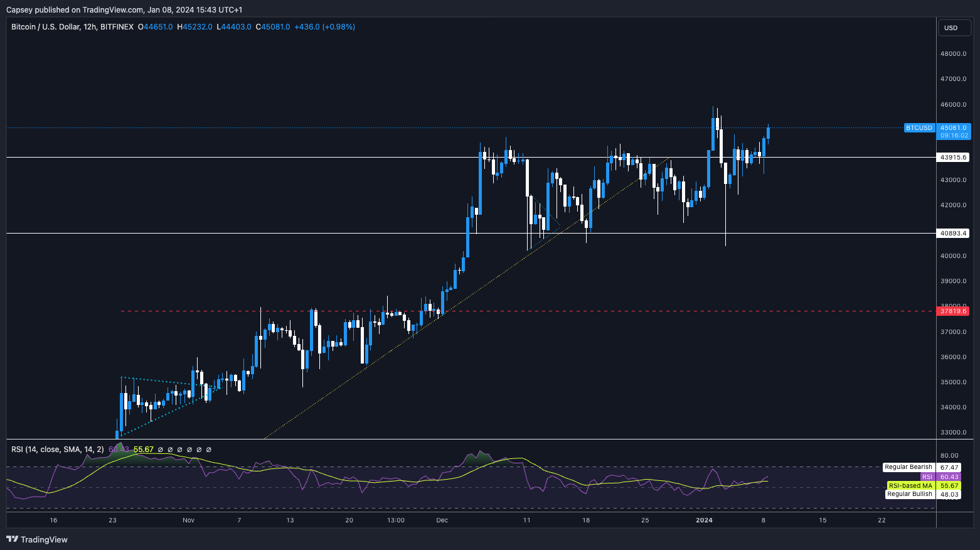The image size is (980, 550).
Task: Click the 47000.0 price axis label
Action: 954,79
